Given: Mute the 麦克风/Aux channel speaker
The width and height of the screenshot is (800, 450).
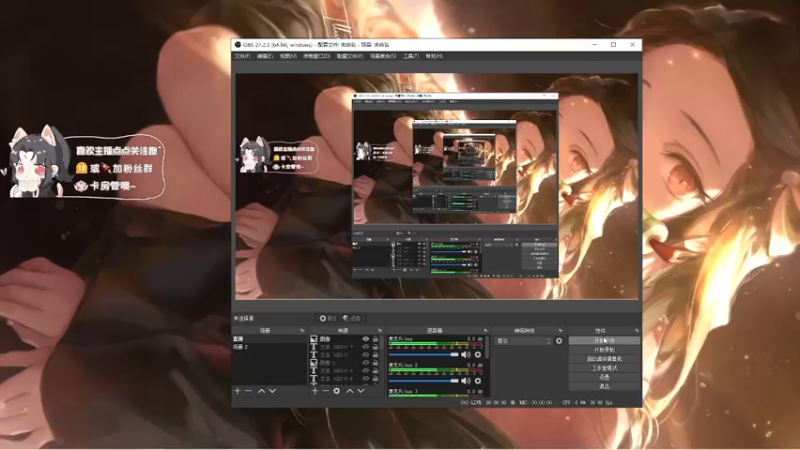Looking at the screenshot, I should 466,354.
